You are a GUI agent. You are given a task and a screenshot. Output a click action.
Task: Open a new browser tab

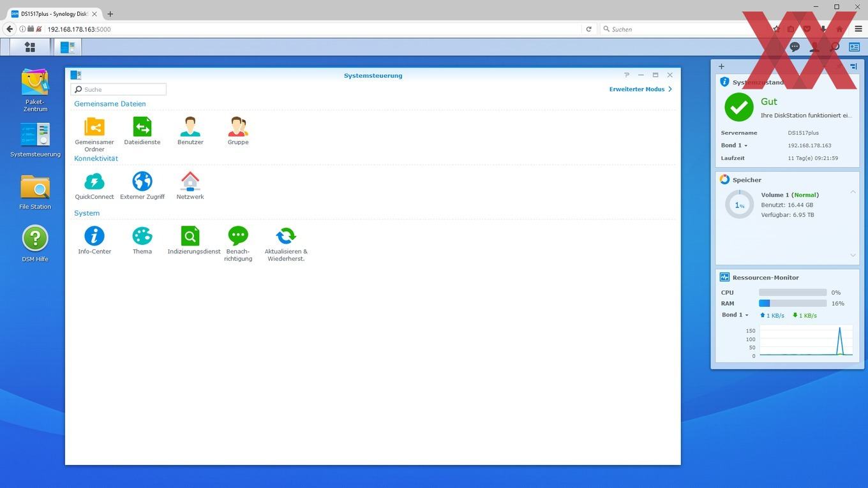coord(110,13)
